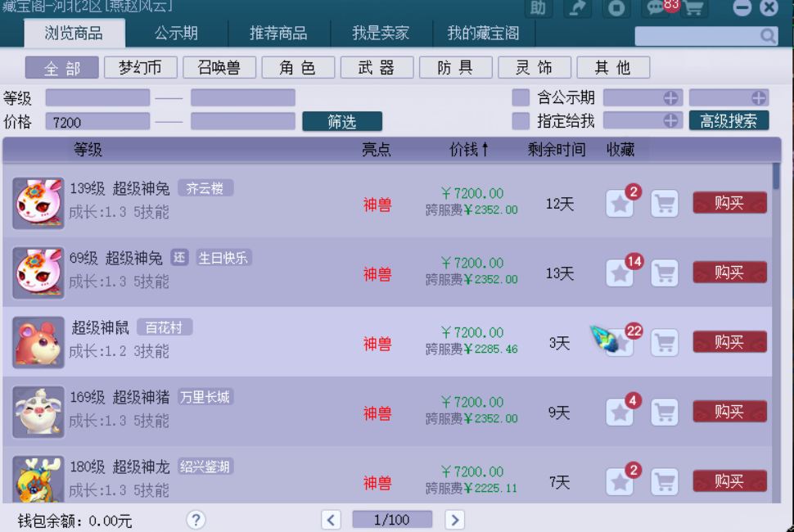The height and width of the screenshot is (532, 794).
Task: Click the share arrow icon in title bar
Action: (577, 8)
